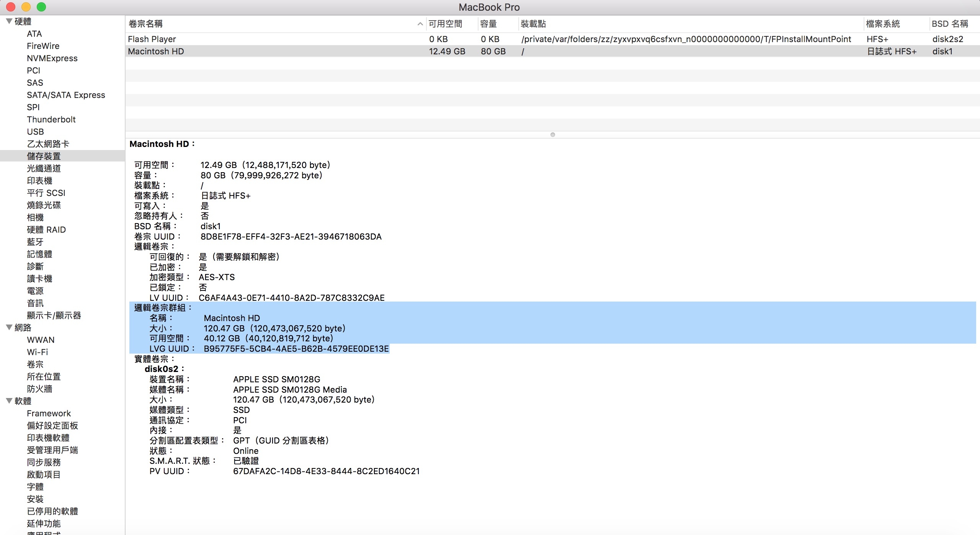Select 所在位置 locations in sidebar
This screenshot has height=535, width=980.
pos(44,377)
